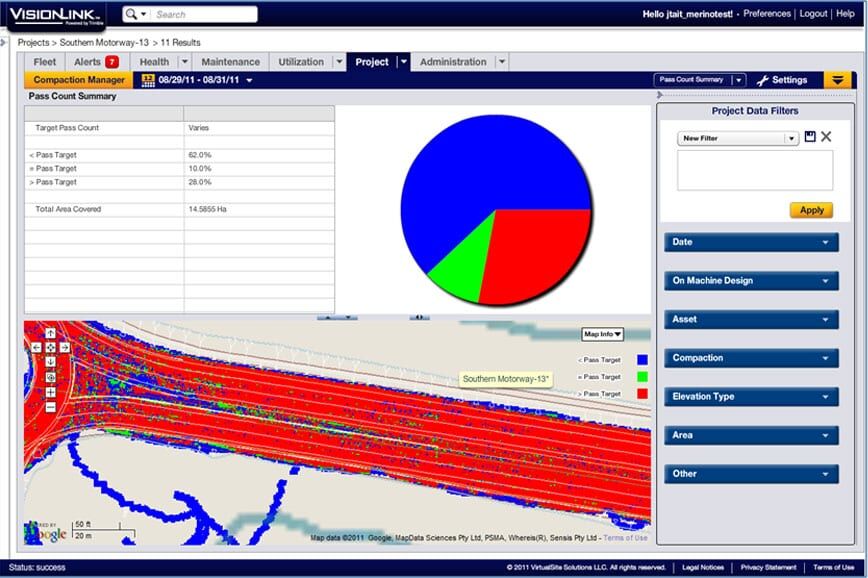Select the Project tab
868x578 pixels.
(371, 62)
